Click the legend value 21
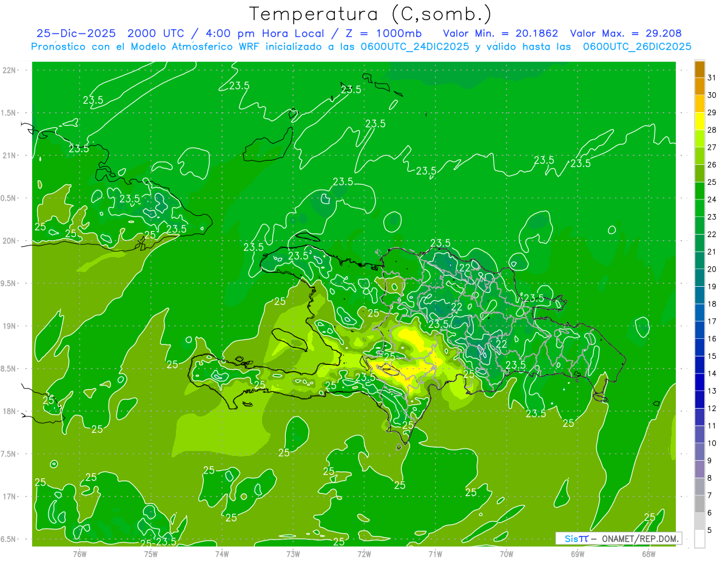The image size is (728, 562). coord(712,252)
